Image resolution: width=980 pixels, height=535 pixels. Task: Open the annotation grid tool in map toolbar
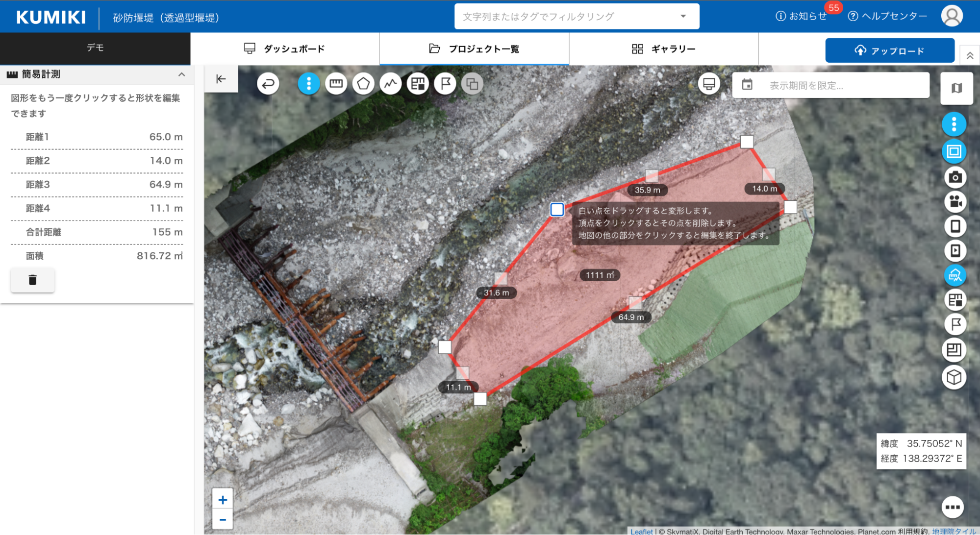click(x=418, y=84)
